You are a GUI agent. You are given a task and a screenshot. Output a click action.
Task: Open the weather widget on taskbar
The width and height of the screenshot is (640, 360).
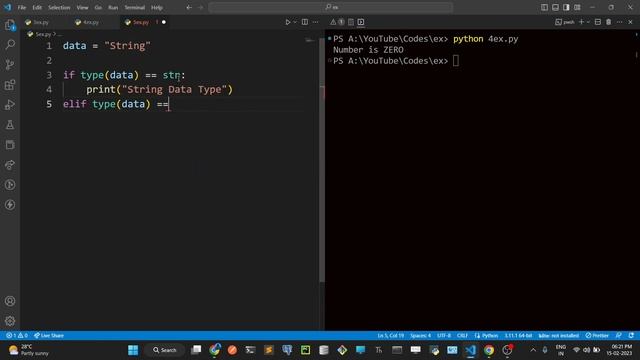click(29, 350)
